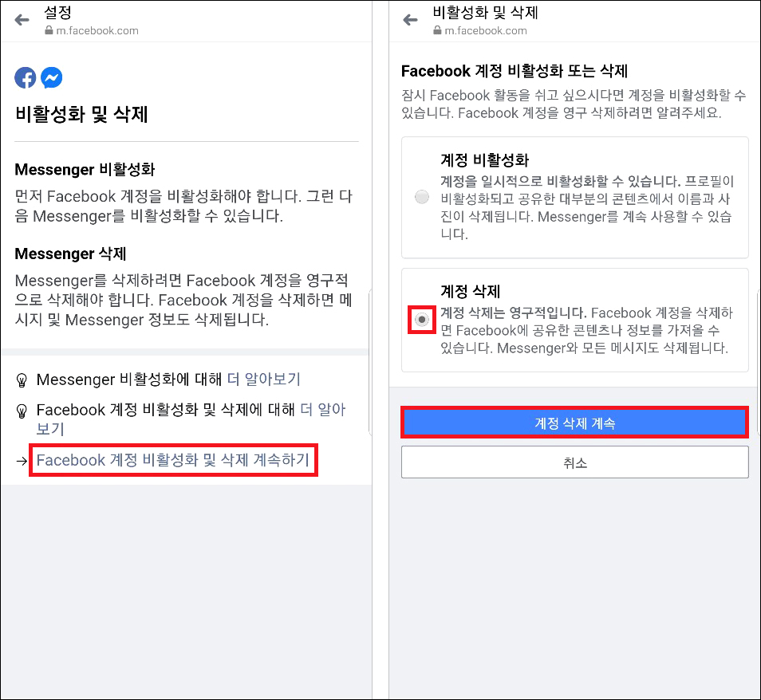Open 더 알아보기 link for Messenger 비활성화

point(264,379)
